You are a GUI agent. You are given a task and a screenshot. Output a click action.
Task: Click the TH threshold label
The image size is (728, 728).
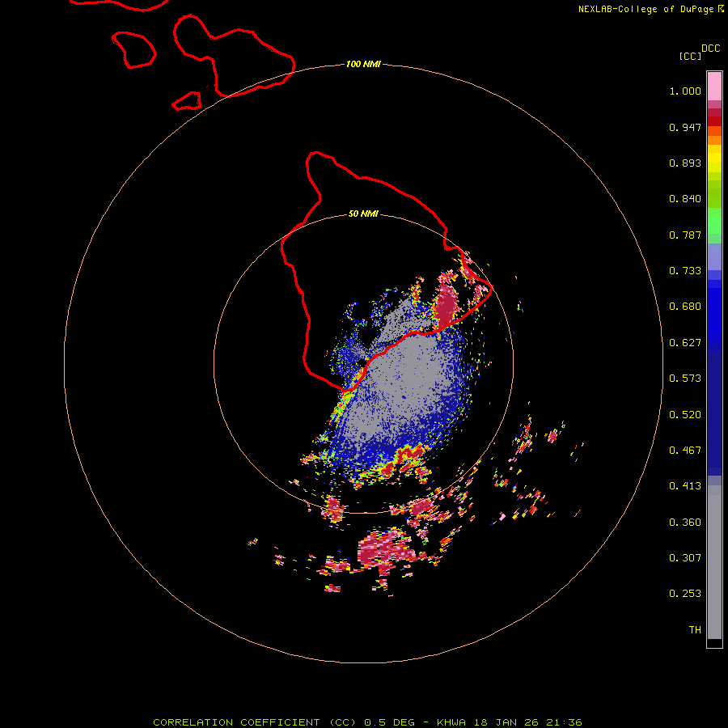tap(695, 630)
